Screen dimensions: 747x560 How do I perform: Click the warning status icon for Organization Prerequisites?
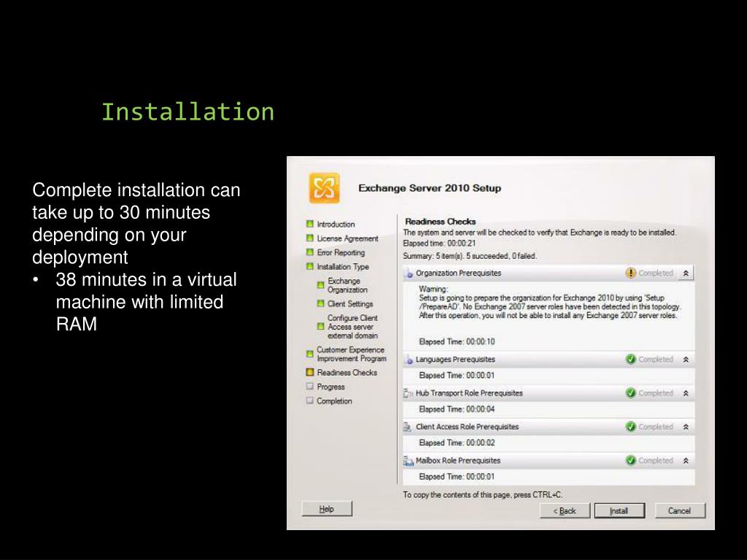tap(631, 273)
